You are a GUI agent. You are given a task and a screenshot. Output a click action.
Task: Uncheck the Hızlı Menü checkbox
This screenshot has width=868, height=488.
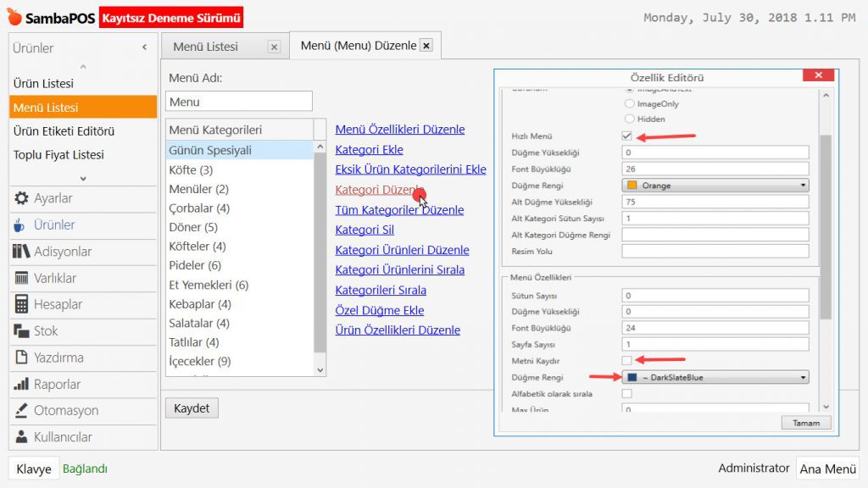tap(627, 136)
